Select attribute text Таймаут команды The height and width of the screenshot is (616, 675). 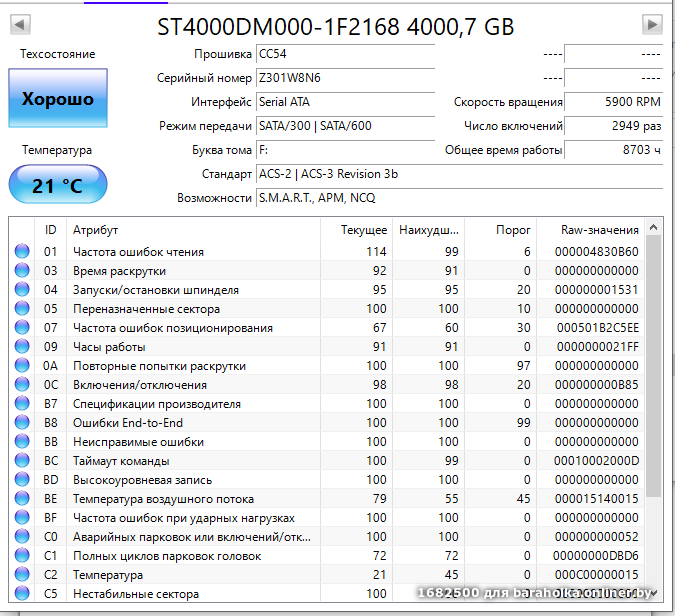121,461
